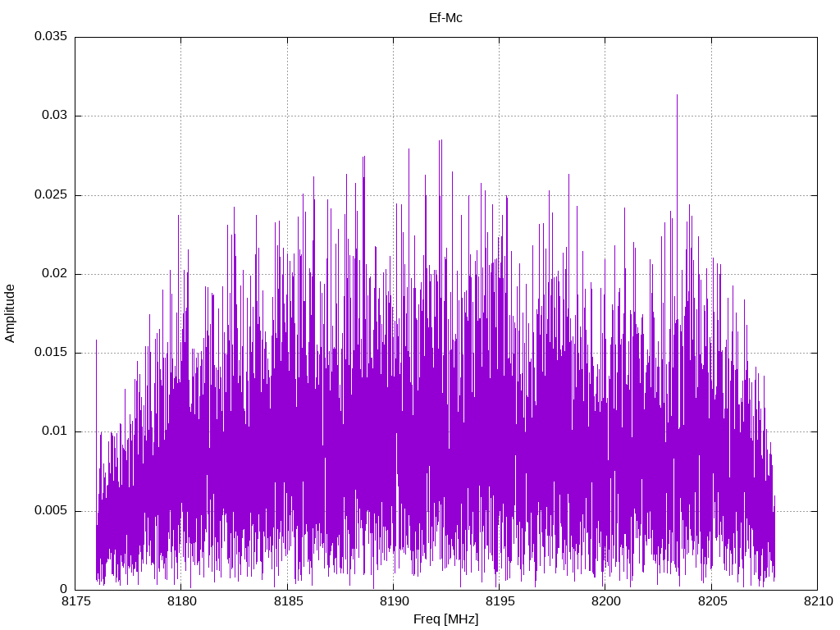This screenshot has height=630, width=840.
Task: Click the x-axis tick label 8195
Action: pyautogui.click(x=500, y=601)
